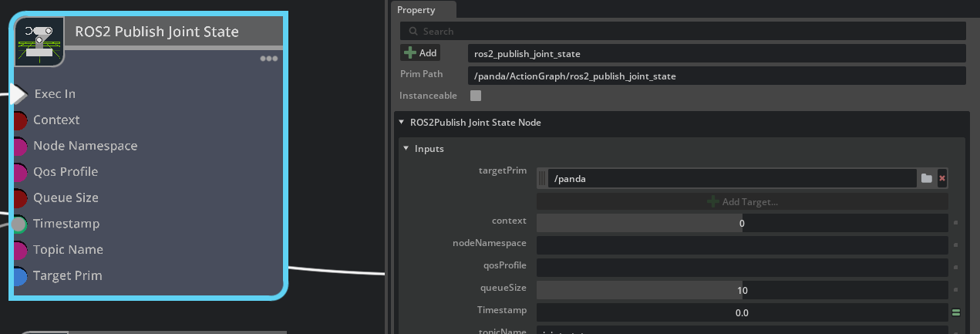
Task: Click the green connection indicator next to Timestamp
Action: pyautogui.click(x=956, y=312)
